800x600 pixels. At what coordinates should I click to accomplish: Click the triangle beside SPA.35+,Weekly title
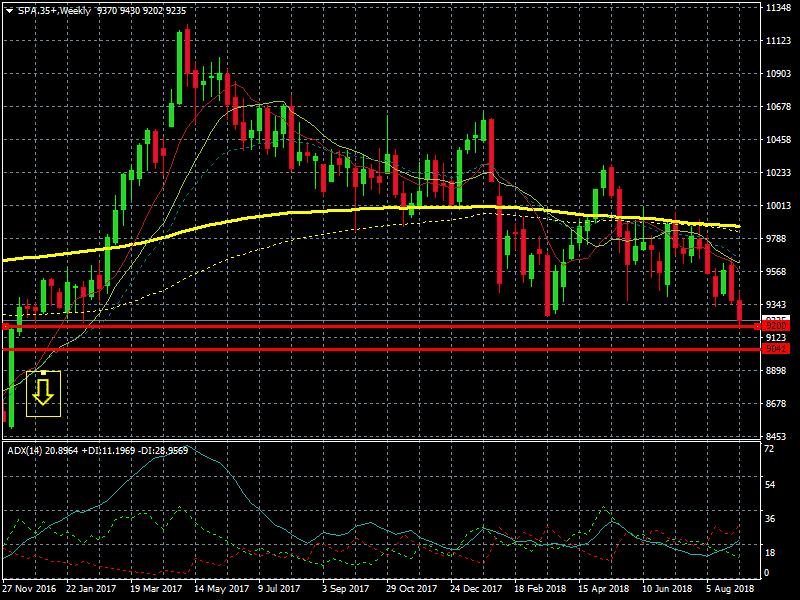pyautogui.click(x=8, y=9)
